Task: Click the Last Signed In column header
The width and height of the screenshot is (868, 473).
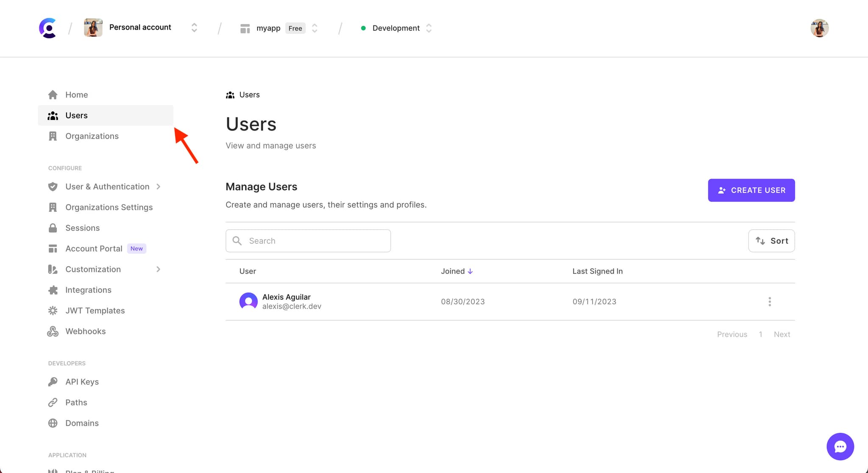Action: (x=597, y=271)
